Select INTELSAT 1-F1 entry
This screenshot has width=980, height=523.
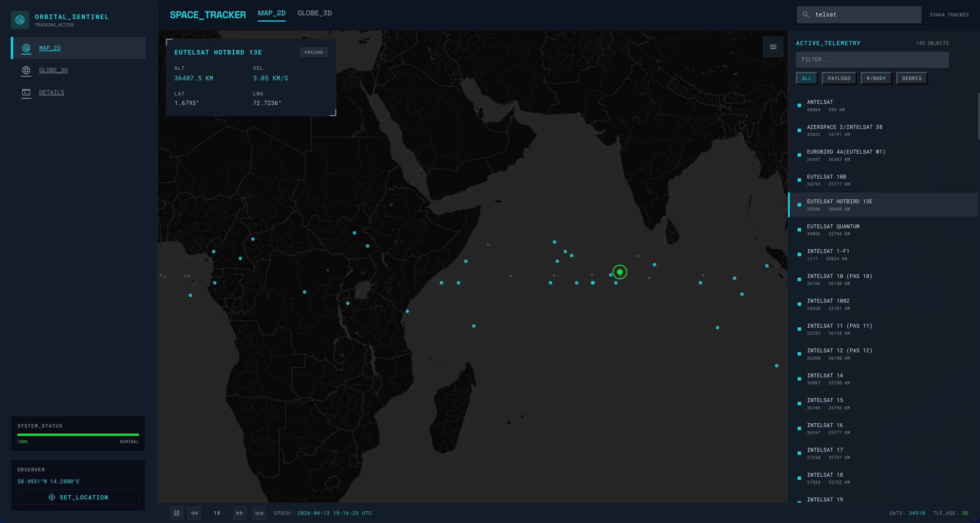point(883,254)
